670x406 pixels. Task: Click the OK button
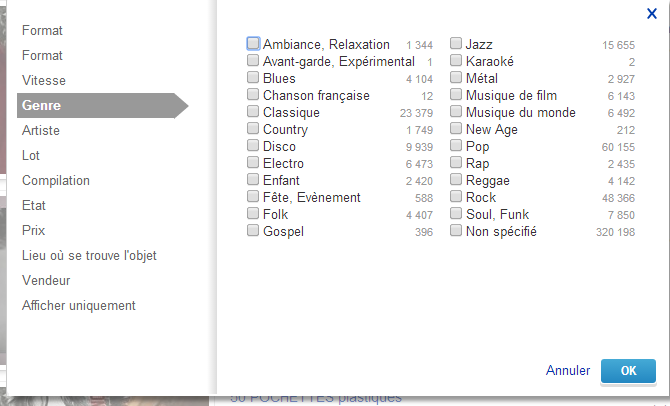pos(628,370)
